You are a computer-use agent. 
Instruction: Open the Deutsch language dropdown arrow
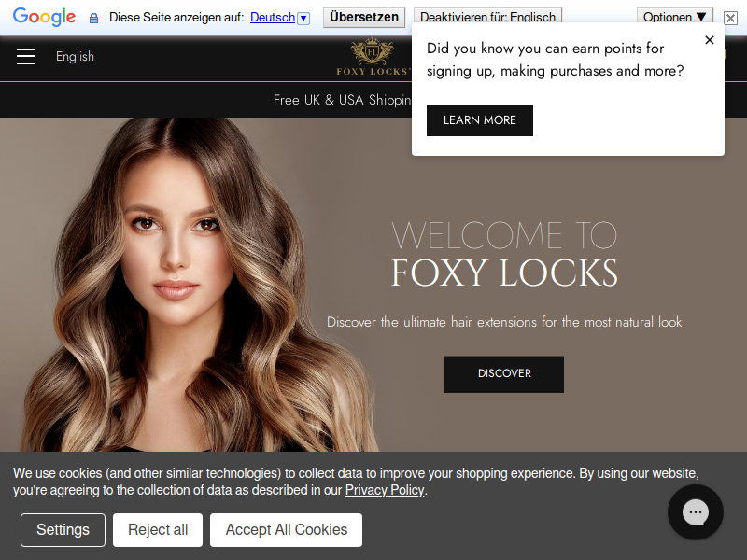(x=303, y=18)
